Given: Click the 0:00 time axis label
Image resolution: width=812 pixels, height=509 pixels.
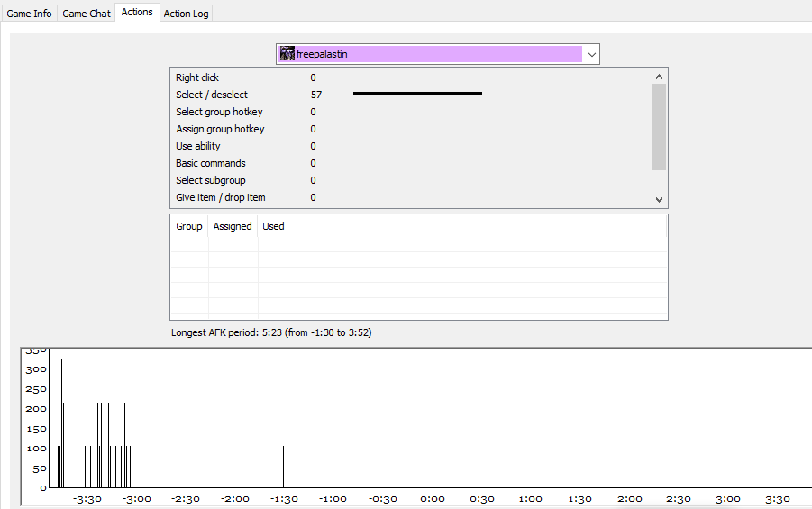Looking at the screenshot, I should click(x=433, y=499).
